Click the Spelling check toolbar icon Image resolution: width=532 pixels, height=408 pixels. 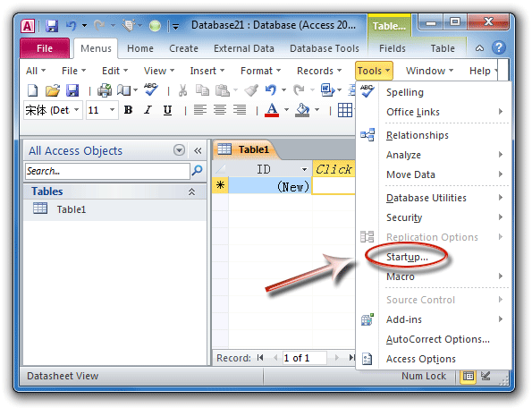pyautogui.click(x=150, y=89)
